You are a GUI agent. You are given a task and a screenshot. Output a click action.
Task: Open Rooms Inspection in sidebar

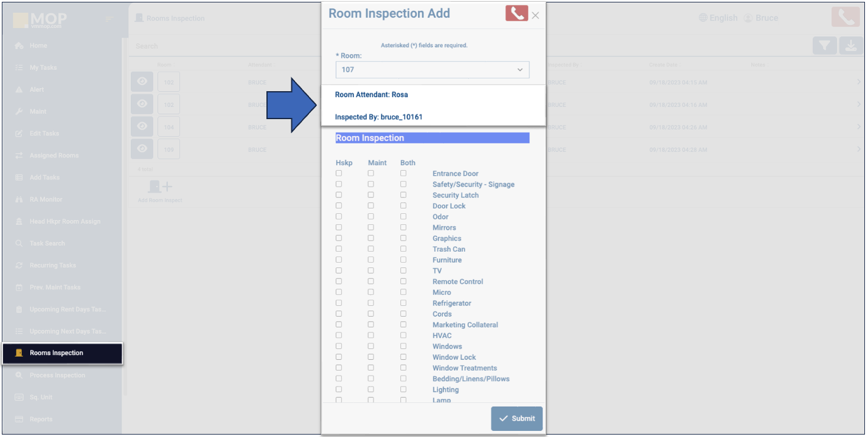tap(56, 353)
